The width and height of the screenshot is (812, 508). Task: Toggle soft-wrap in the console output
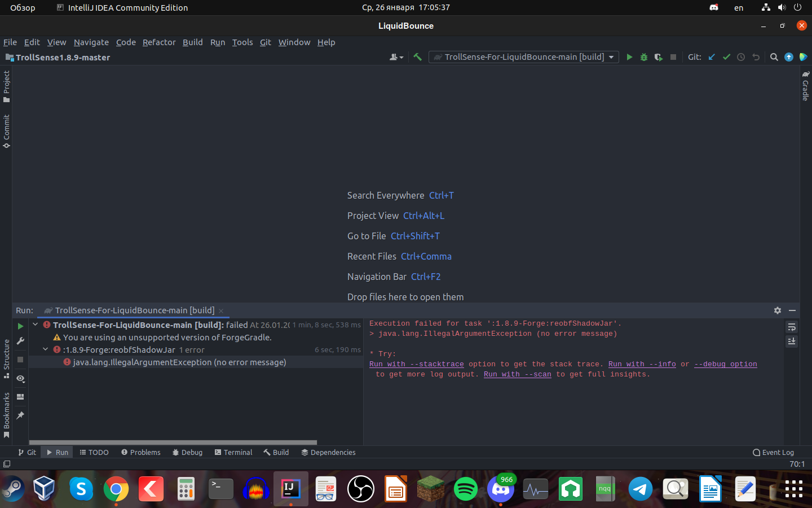tap(792, 327)
